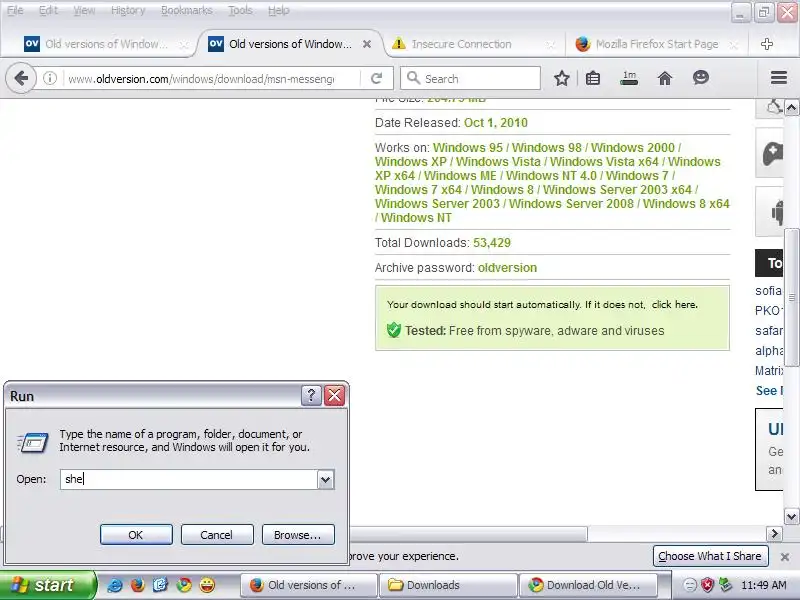Open the History menu
Viewport: 800px width, 600px height.
(128, 10)
